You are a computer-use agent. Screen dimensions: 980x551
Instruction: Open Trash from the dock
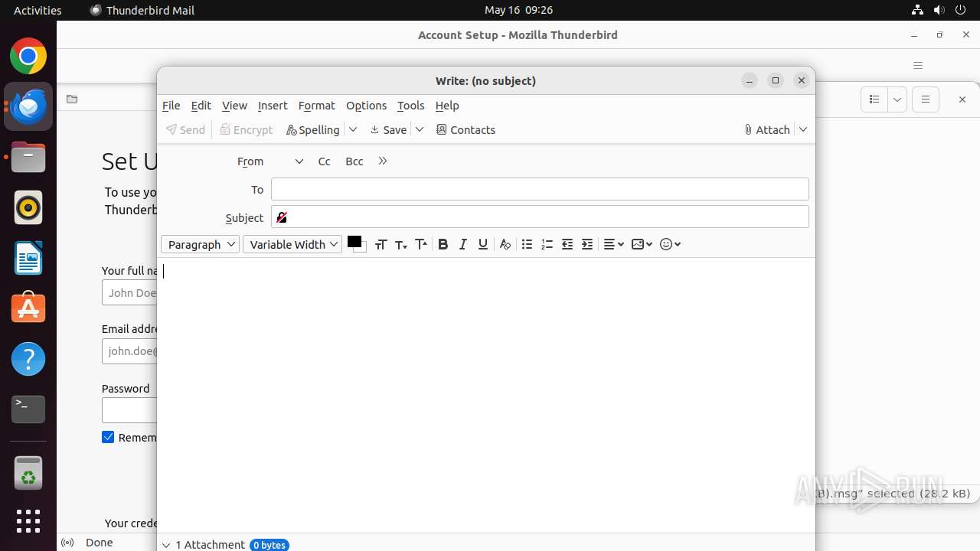pos(28,473)
